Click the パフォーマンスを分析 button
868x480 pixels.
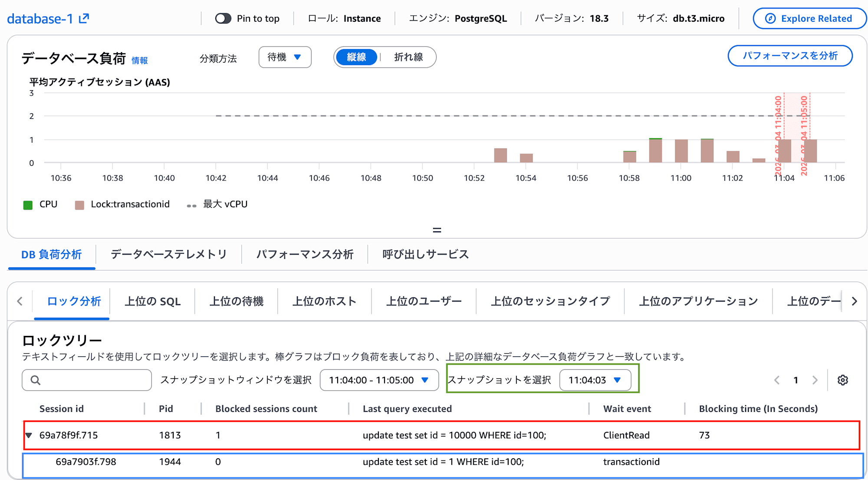[790, 56]
